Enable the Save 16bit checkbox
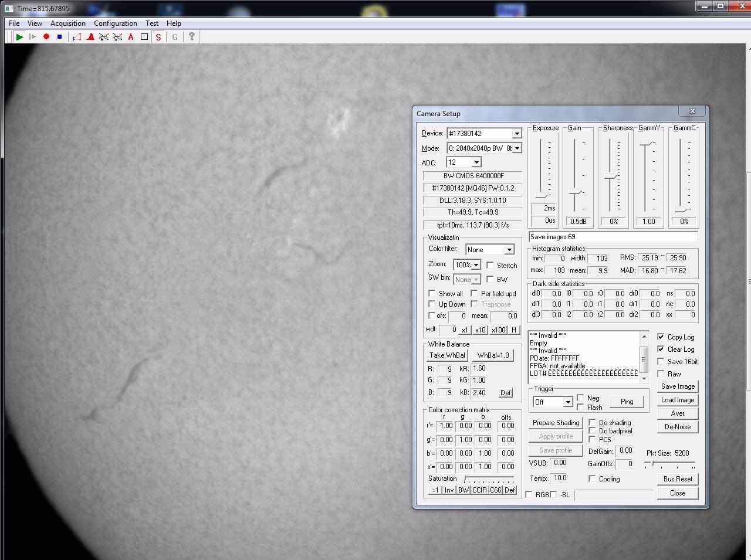751x560 pixels. point(661,362)
